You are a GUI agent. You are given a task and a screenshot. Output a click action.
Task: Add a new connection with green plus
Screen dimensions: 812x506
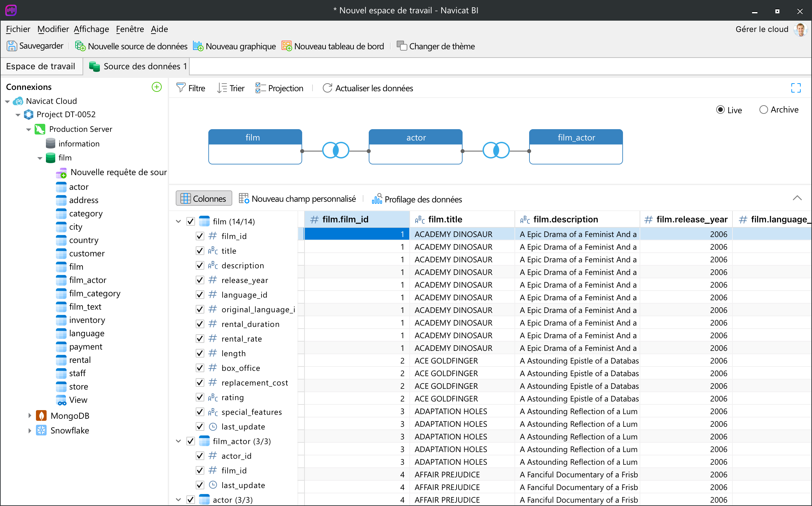tap(157, 87)
